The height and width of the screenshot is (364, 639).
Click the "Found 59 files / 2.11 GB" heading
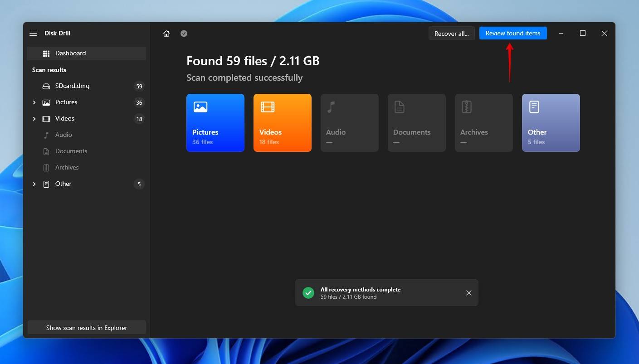coord(253,61)
